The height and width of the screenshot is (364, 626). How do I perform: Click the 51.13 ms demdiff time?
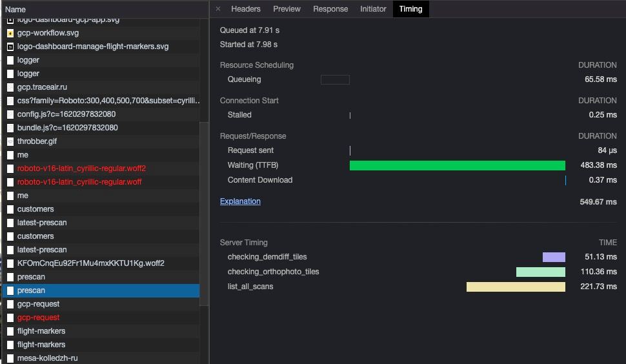(x=601, y=257)
